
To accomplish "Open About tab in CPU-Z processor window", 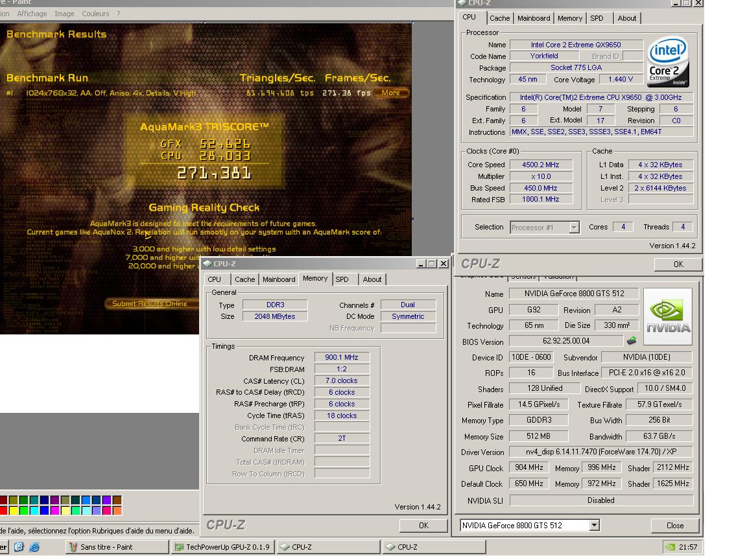I will click(627, 18).
